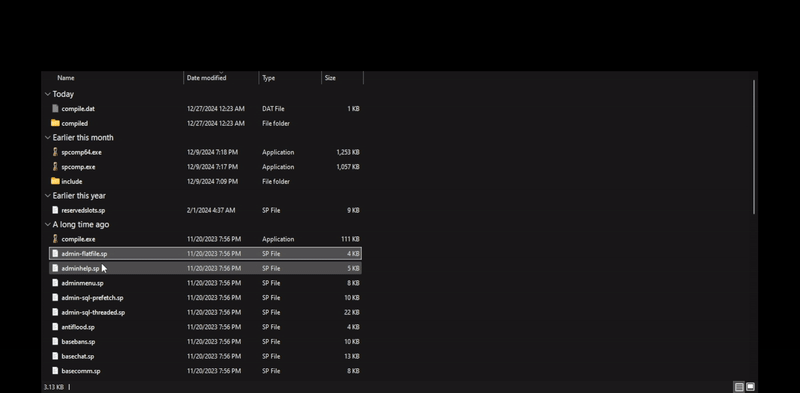Select the spcomp64.exe application icon

point(55,152)
